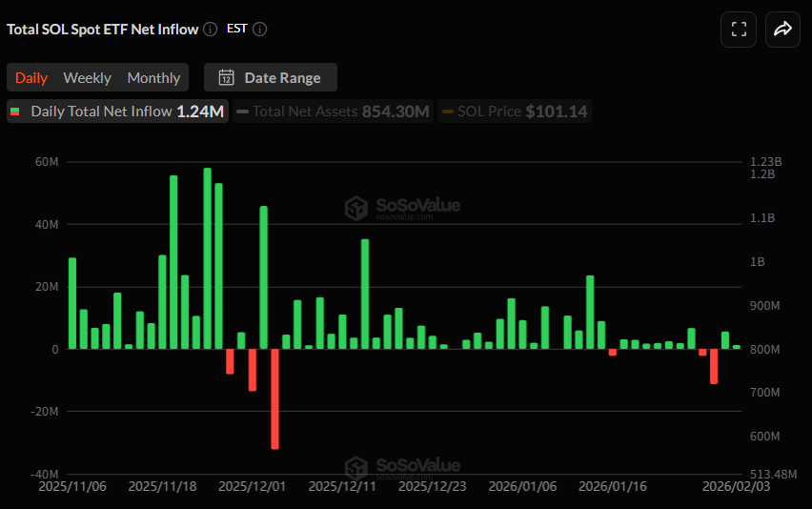Image resolution: width=812 pixels, height=509 pixels.
Task: Click info icon beside Net Inflow title
Action: point(211,30)
